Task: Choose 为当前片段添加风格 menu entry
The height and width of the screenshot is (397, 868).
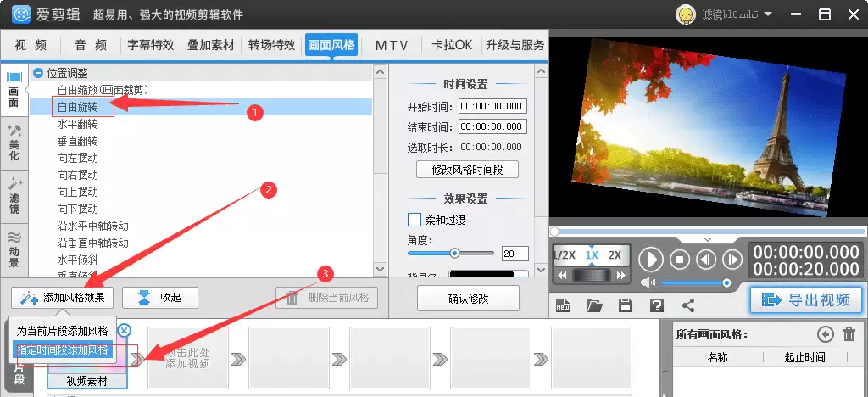Action: coord(62,332)
